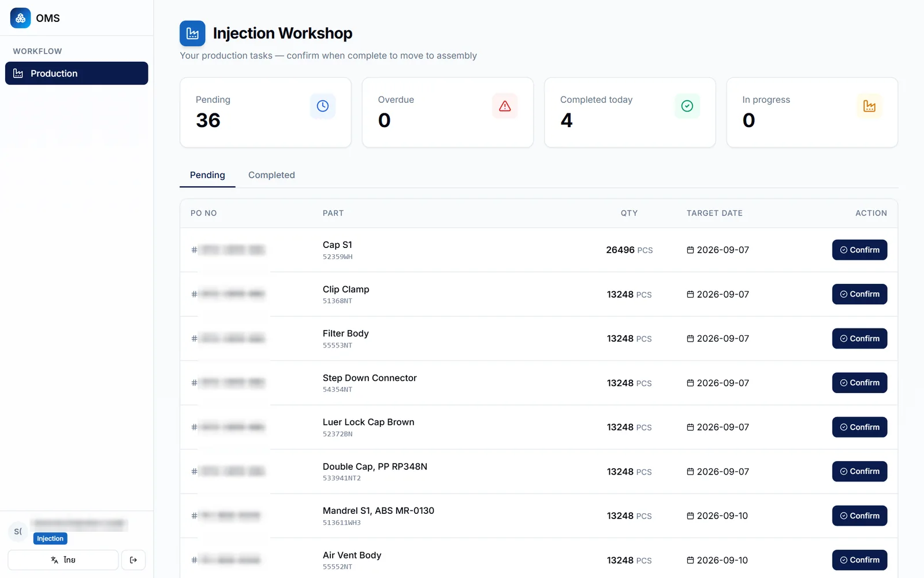The height and width of the screenshot is (578, 924).
Task: Select the part name Step Down Connector
Action: tap(370, 378)
